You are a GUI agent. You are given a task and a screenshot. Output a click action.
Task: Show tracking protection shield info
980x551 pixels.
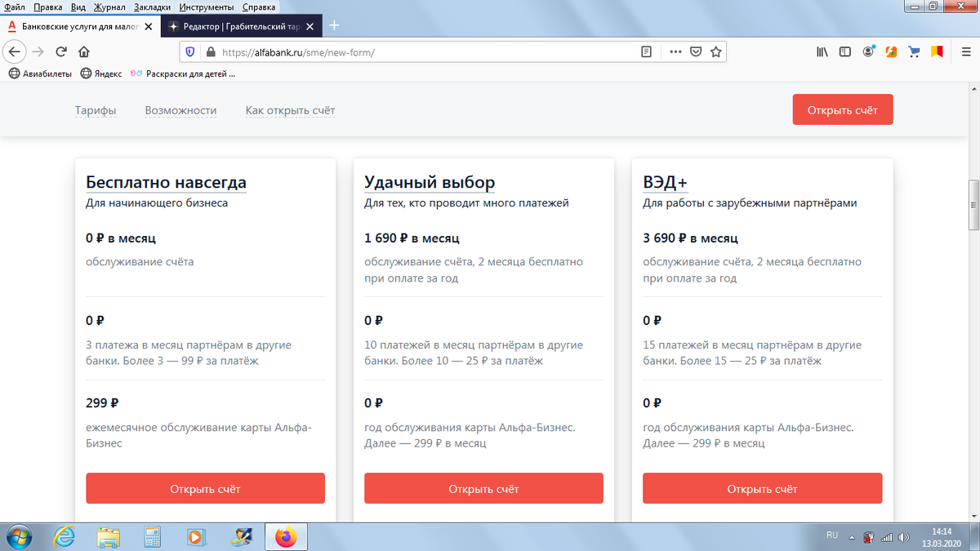click(190, 51)
